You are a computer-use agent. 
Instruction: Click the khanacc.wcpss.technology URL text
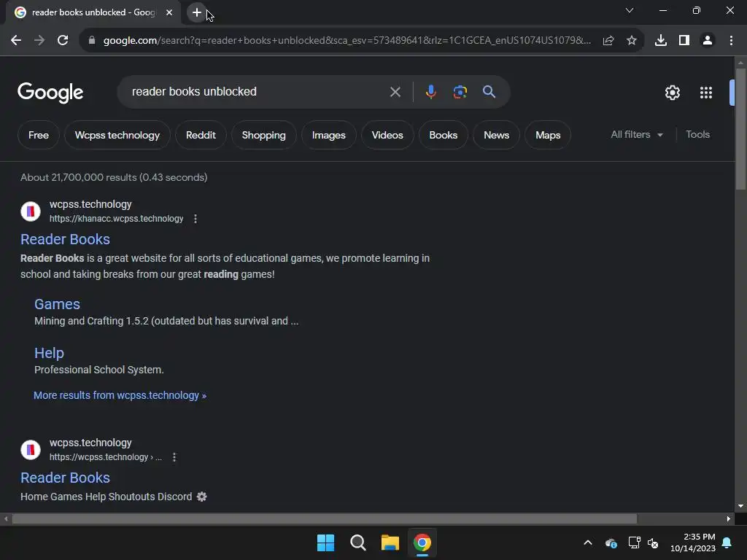tap(116, 219)
